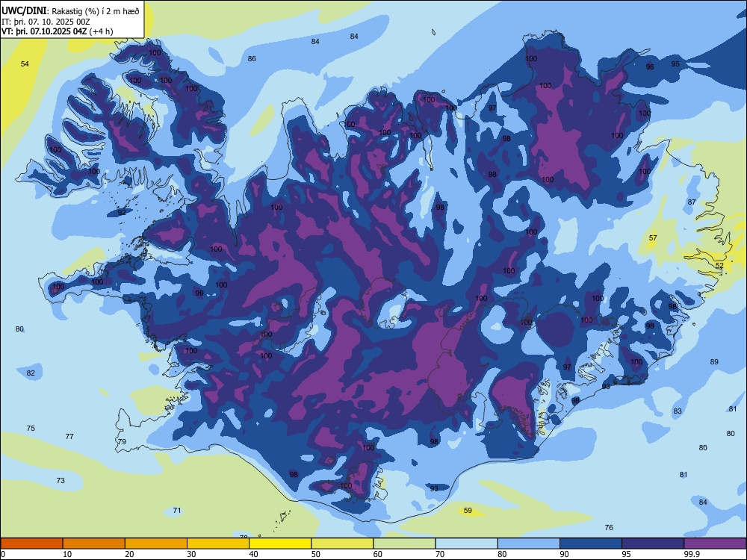This screenshot has height=560, width=747.
Task: Click the humidity value 79 on the map
Action: coord(122,441)
